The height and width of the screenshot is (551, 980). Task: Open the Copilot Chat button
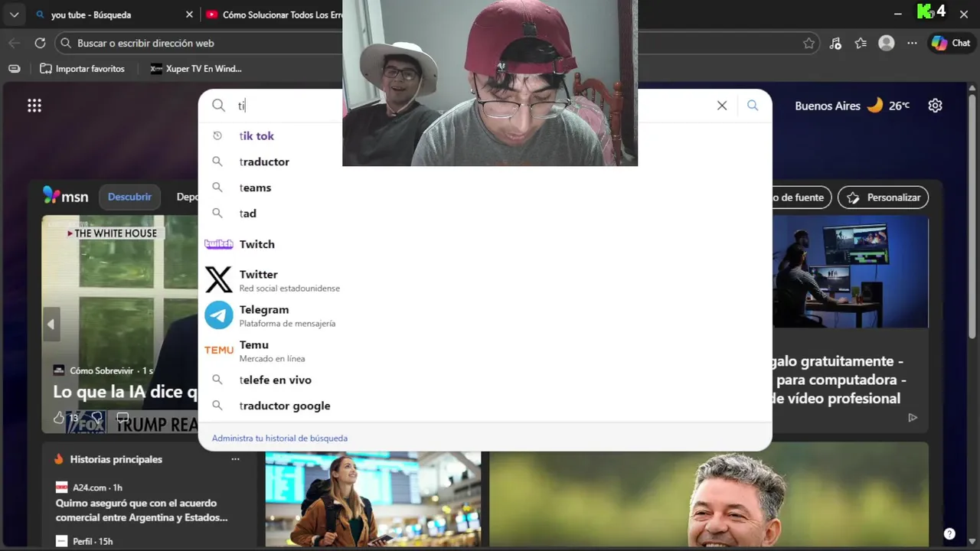(950, 44)
